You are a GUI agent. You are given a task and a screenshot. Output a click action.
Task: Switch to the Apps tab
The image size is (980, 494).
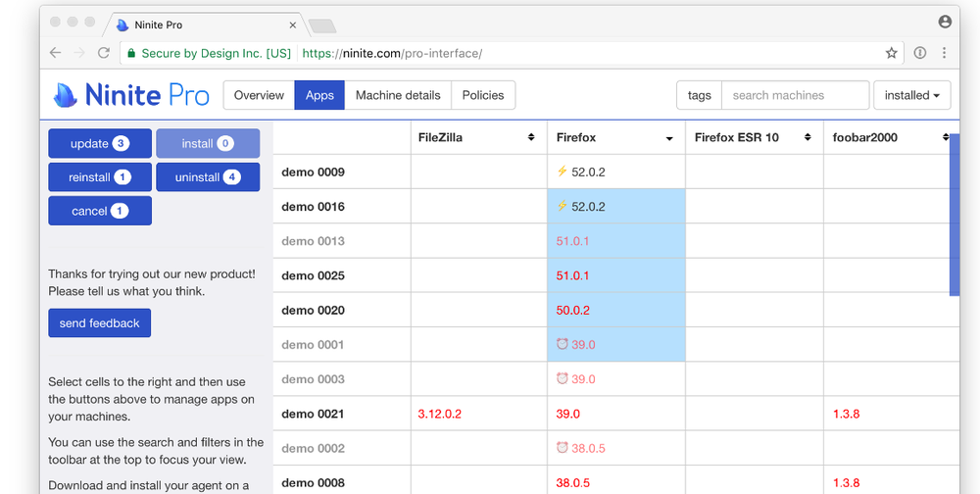(x=319, y=95)
